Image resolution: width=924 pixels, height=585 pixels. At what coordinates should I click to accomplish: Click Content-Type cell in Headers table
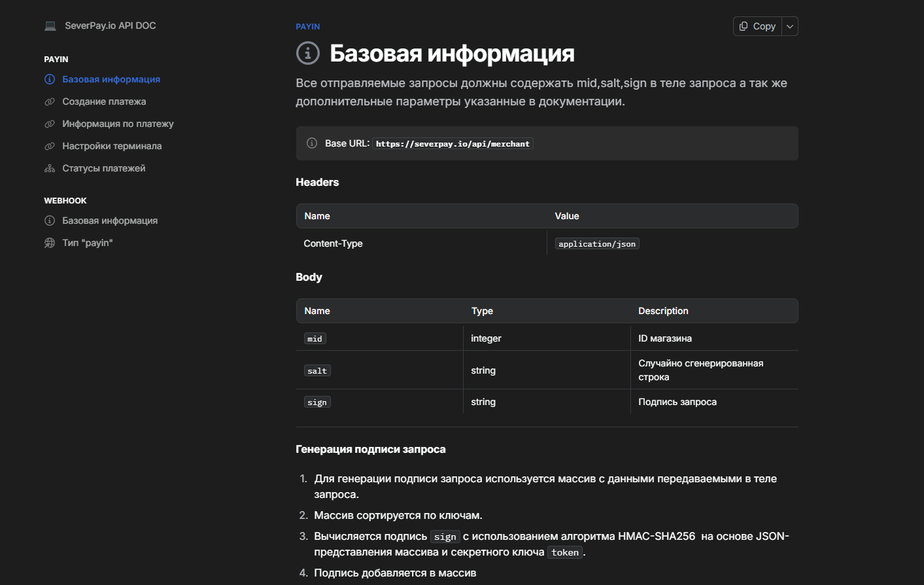tap(333, 243)
